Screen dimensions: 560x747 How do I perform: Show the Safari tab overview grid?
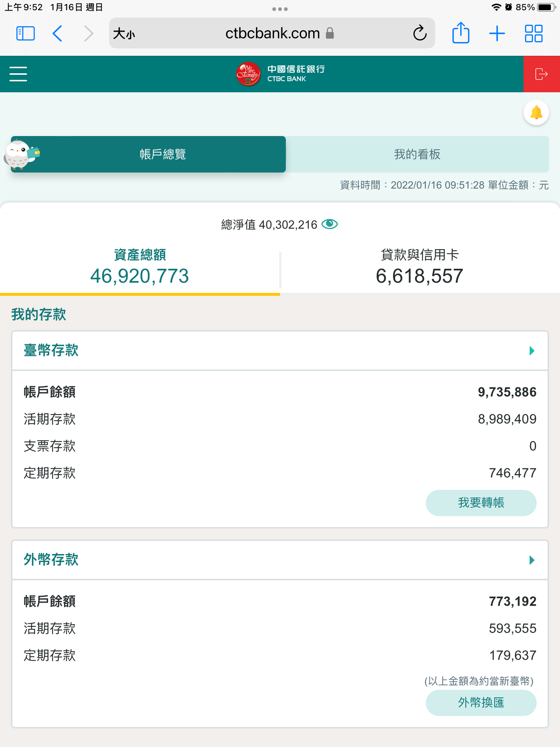pyautogui.click(x=533, y=34)
